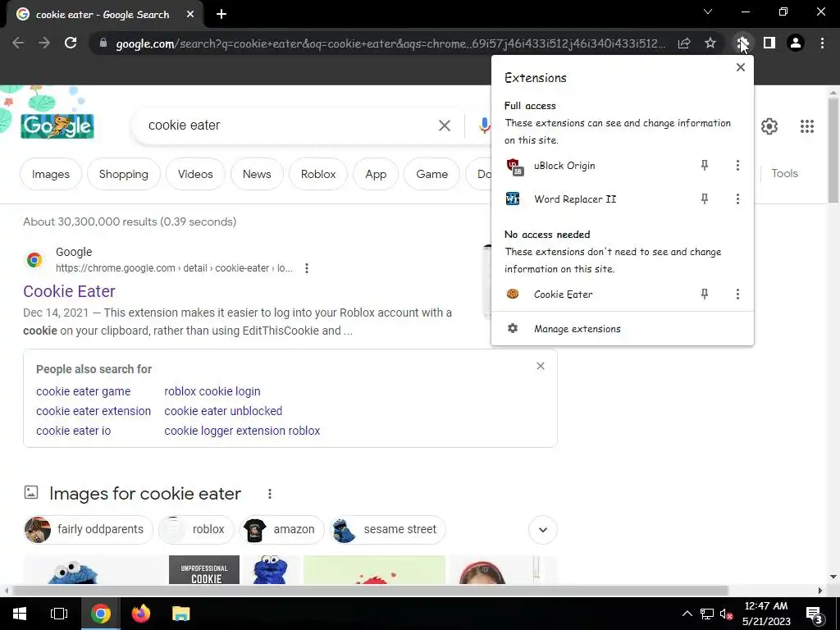Search for roblox cookie login

pyautogui.click(x=212, y=391)
